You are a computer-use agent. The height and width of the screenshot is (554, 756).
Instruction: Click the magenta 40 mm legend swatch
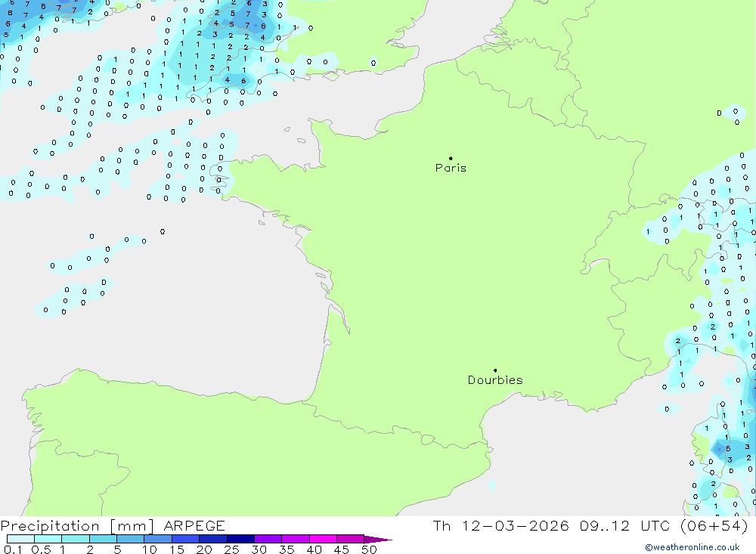coord(323,539)
